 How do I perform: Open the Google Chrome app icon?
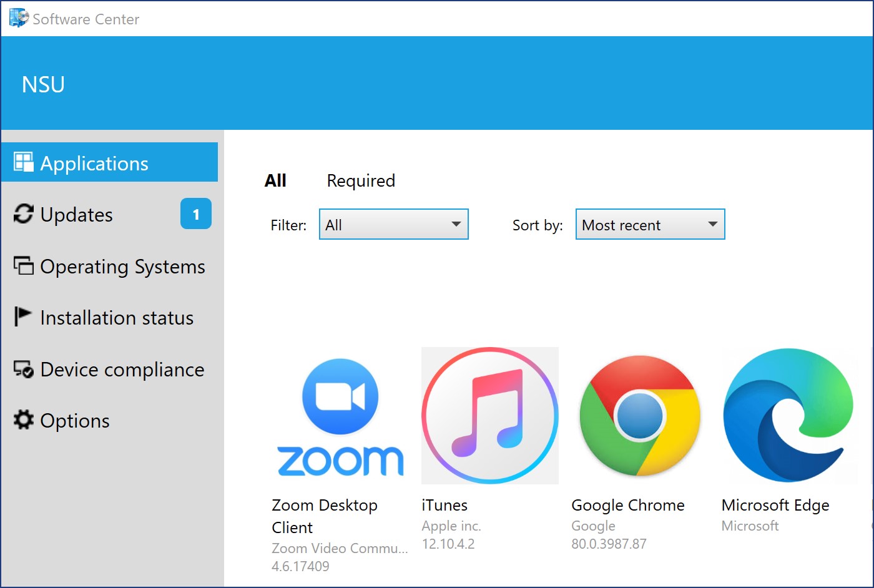(x=639, y=415)
